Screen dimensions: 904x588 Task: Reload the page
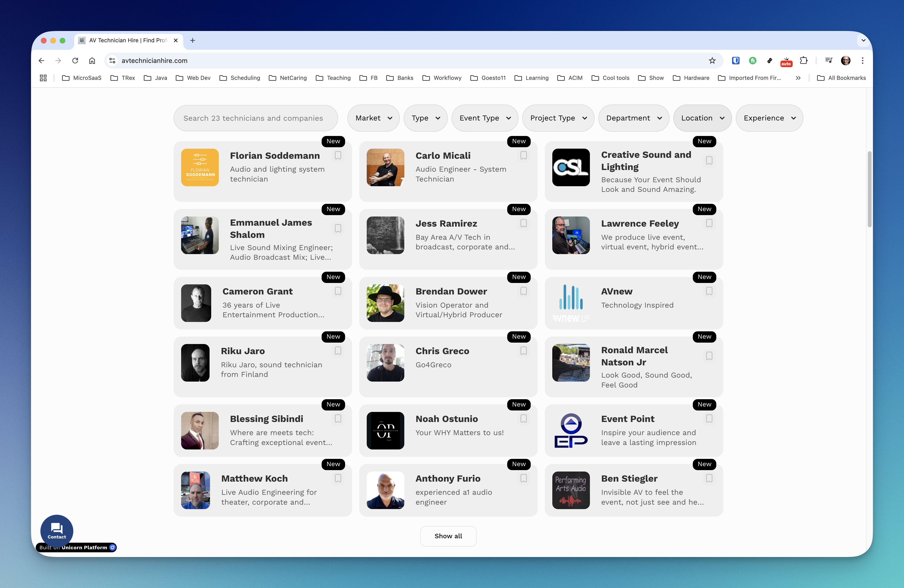click(75, 61)
